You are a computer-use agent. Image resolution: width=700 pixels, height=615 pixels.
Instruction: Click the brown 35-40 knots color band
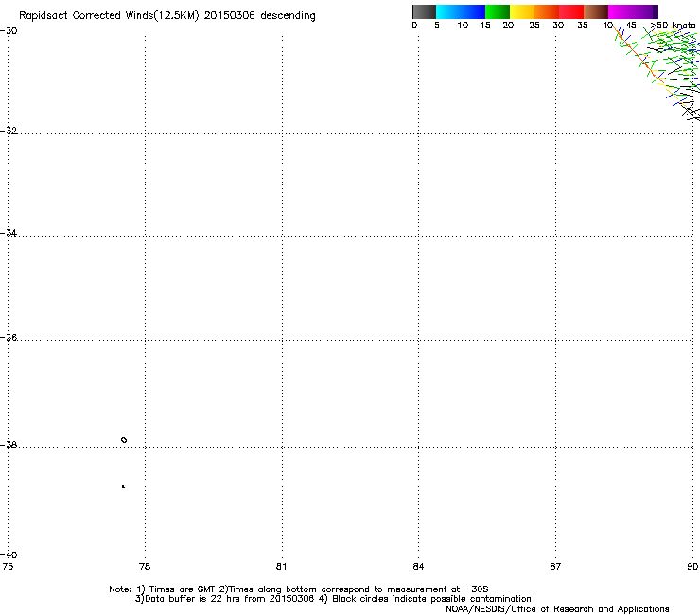click(x=596, y=11)
